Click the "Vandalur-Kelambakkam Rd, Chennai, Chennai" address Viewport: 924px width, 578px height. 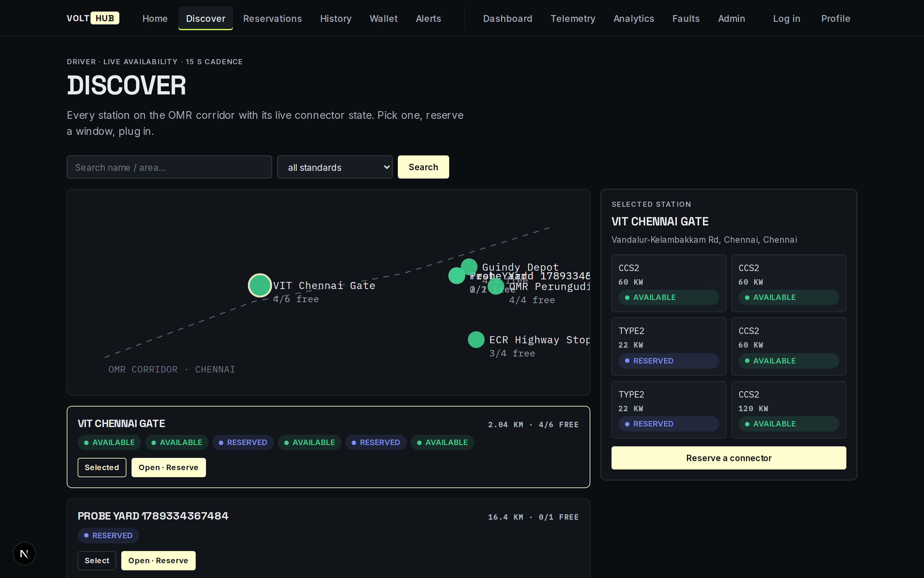[x=704, y=240]
